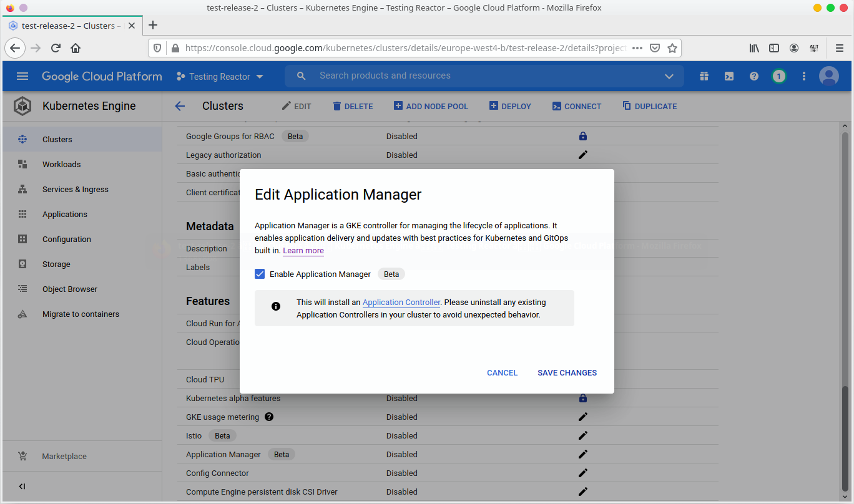Click the DEPLOY button
This screenshot has height=504, width=854.
(x=510, y=106)
